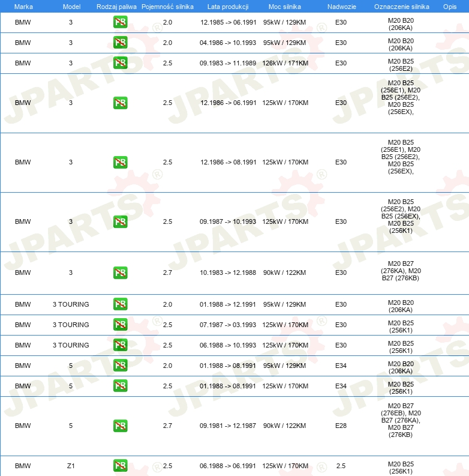Click the petrol fuel icon in the 06.1988 -> 10.1993 row
Image resolution: width=469 pixels, height=476 pixels.
[120, 345]
